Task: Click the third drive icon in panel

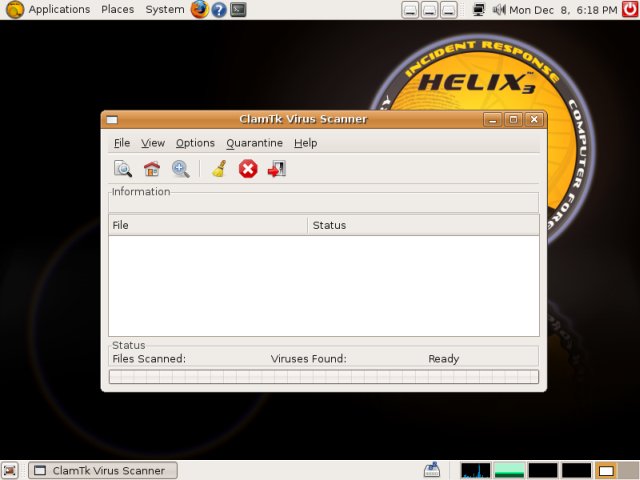Action: point(448,10)
